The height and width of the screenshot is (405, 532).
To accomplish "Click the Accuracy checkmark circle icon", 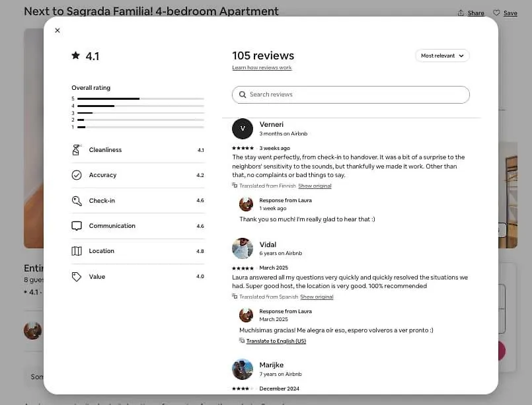I will (77, 175).
